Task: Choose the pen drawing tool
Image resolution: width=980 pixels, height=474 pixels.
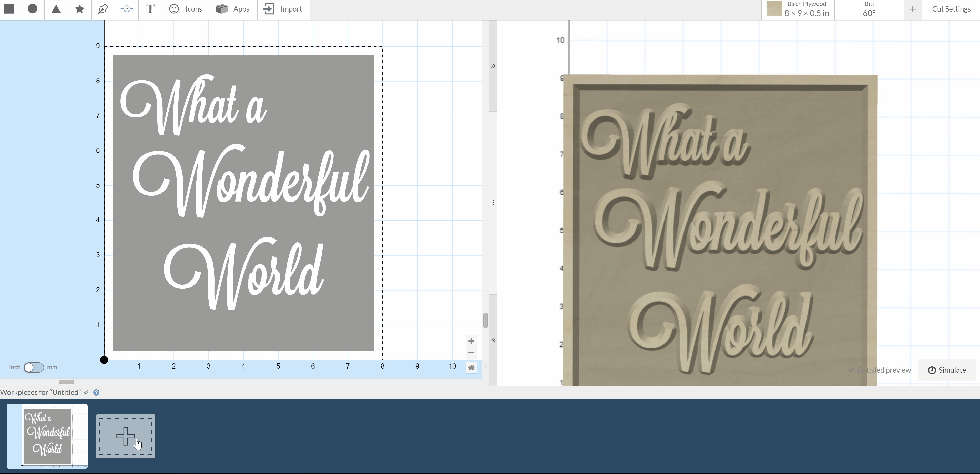Action: point(103,9)
